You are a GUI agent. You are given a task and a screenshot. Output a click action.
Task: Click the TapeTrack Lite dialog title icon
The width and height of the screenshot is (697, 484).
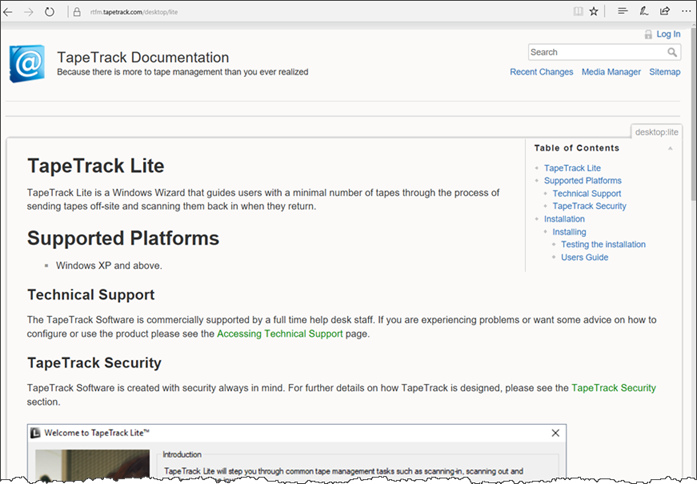coord(36,433)
